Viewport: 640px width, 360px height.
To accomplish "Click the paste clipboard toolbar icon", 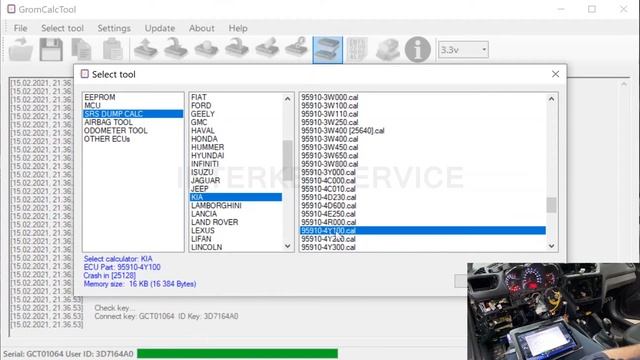I will coord(112,50).
